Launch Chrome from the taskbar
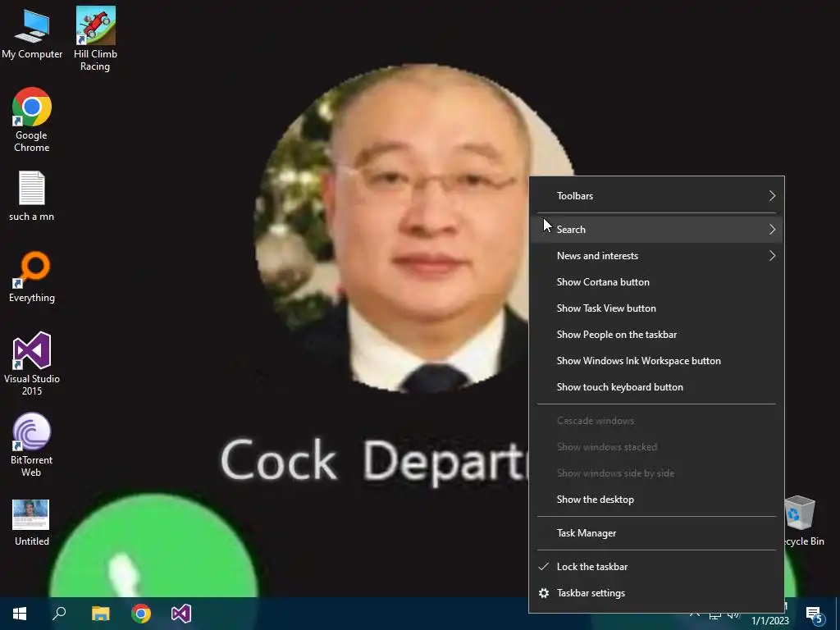 click(141, 614)
